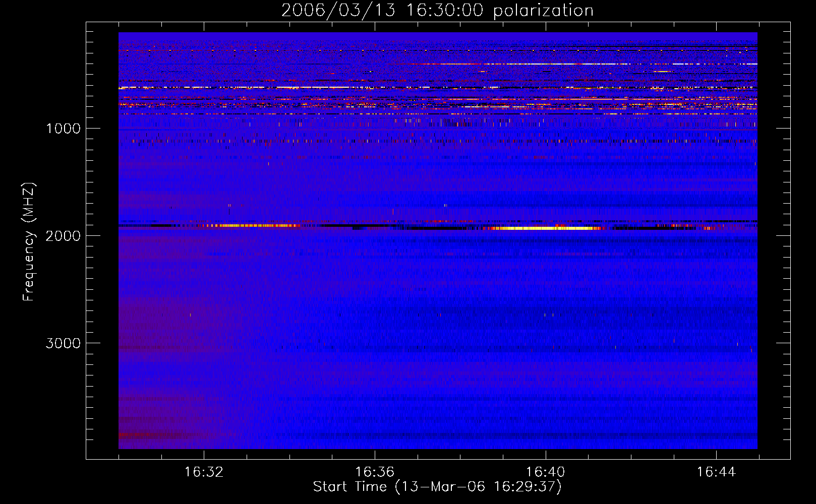Click the bright yellow emission band near 2000 MHz
Screen dimensions: 816x504
click(x=545, y=228)
